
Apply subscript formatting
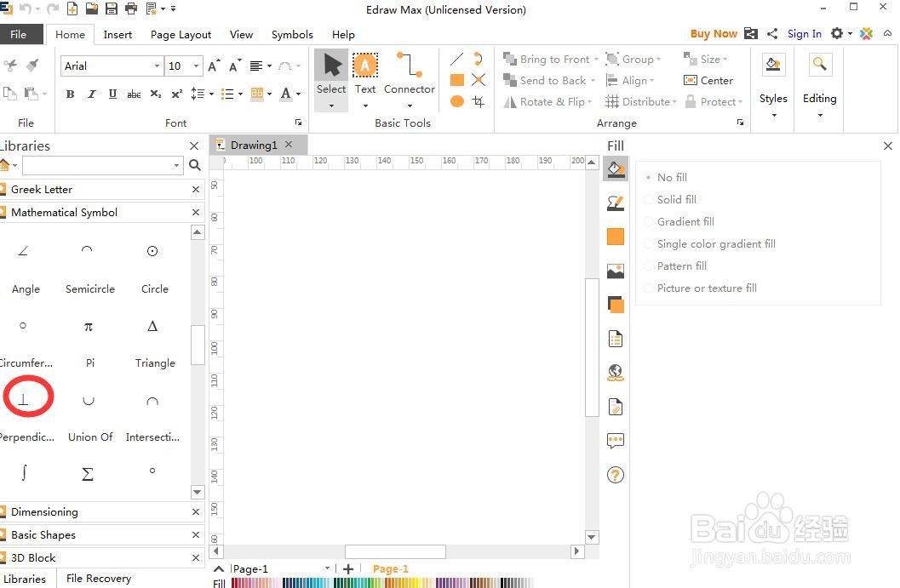tap(156, 94)
